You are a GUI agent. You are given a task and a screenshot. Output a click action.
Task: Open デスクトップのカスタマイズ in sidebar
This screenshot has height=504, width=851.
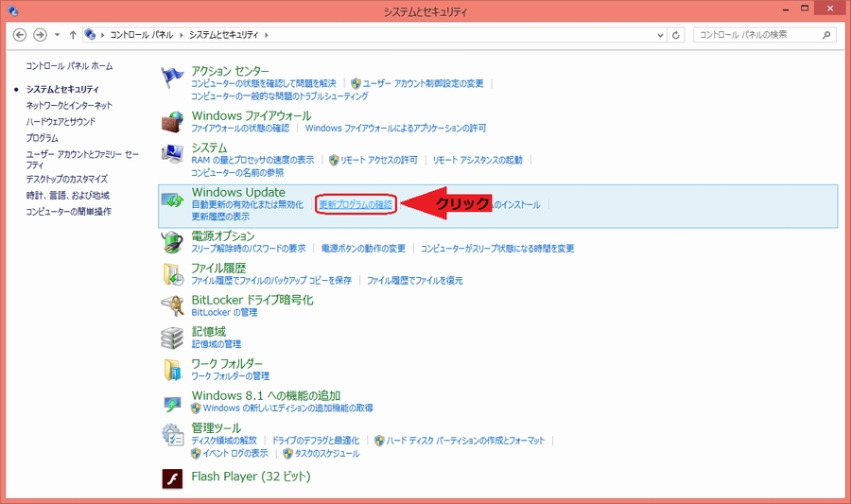click(67, 179)
